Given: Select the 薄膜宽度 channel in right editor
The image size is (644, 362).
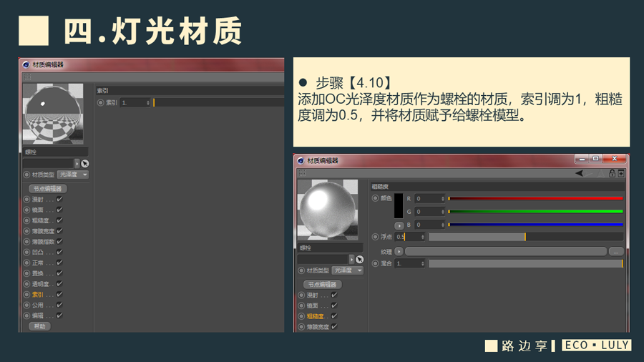Looking at the screenshot, I should pos(318,327).
